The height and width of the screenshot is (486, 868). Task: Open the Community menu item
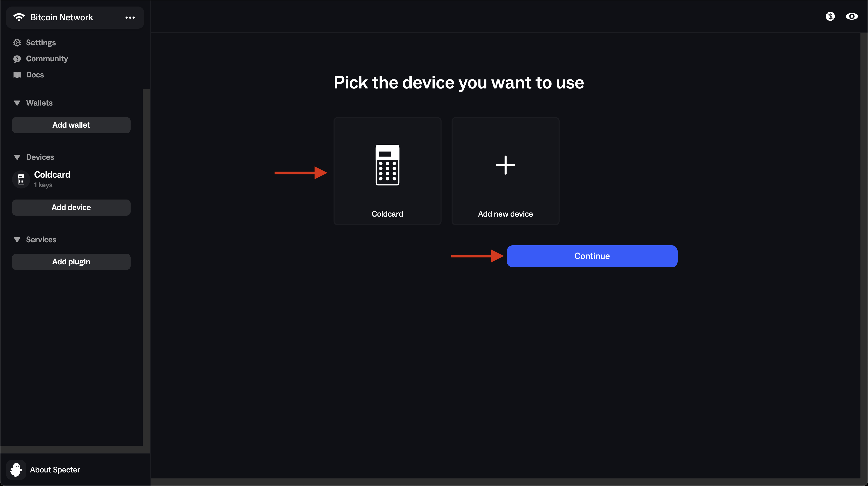[x=47, y=59]
